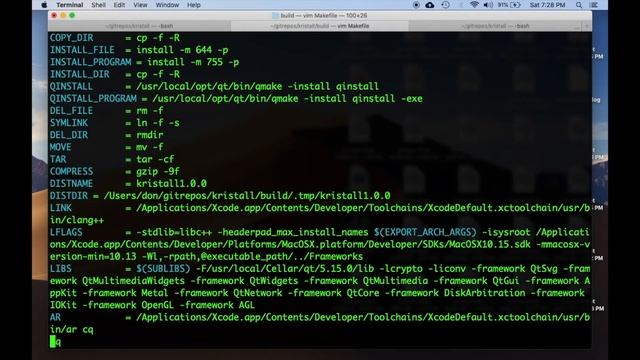Click the cloud upload menu bar icon
Screen dimensions: 640x360
click(x=430, y=5)
